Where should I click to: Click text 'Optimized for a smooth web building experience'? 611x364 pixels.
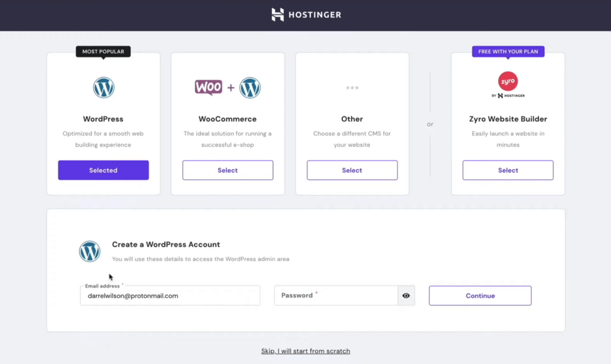103,139
